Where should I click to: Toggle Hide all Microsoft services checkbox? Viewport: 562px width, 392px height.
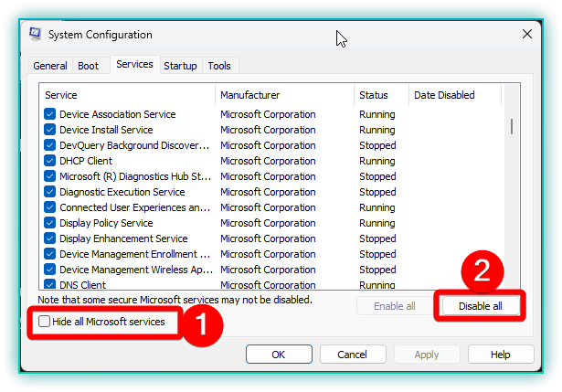[45, 322]
